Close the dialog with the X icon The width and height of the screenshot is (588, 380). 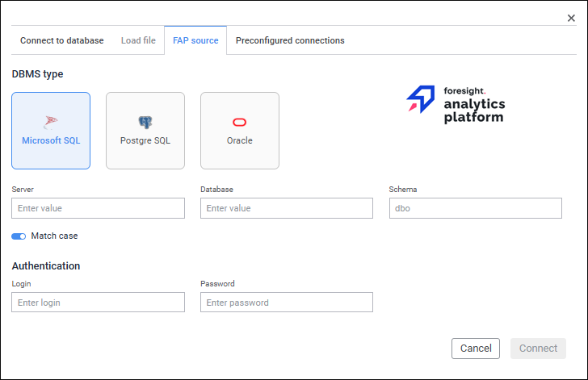pos(571,18)
